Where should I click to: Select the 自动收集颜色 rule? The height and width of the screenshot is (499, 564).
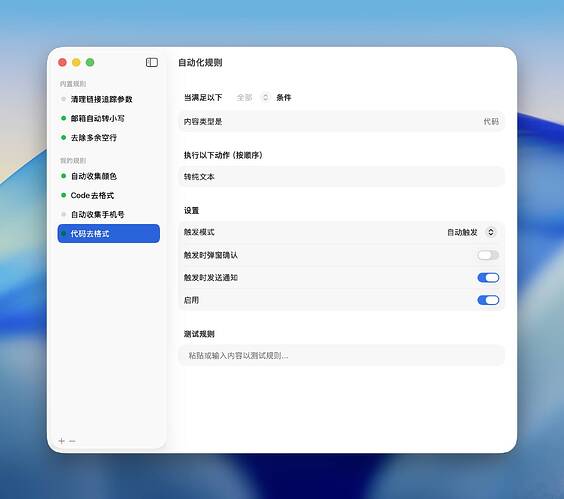109,176
